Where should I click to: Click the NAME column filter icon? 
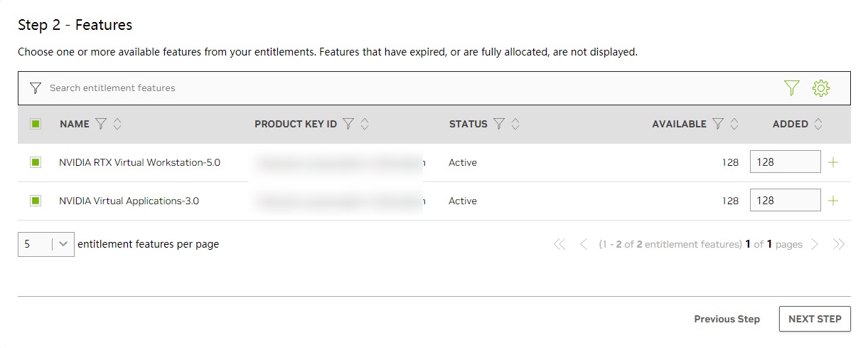pos(101,124)
